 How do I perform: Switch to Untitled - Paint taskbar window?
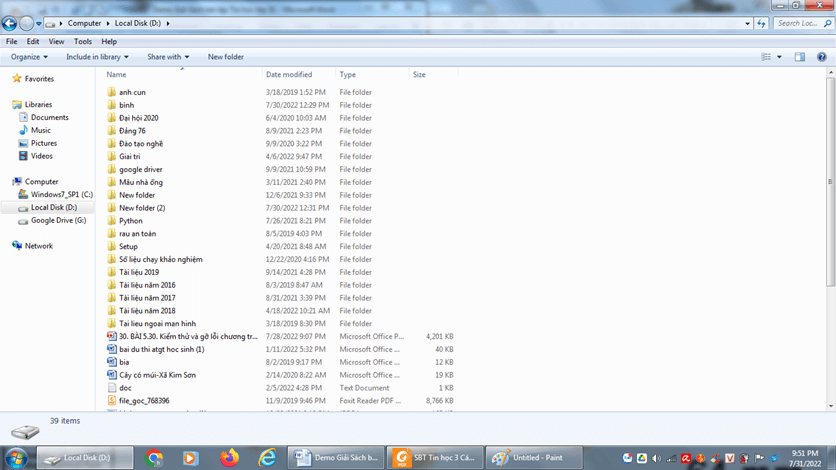[x=528, y=458]
